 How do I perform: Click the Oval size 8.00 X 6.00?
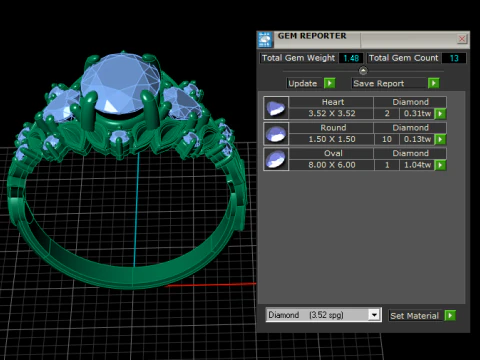331,165
